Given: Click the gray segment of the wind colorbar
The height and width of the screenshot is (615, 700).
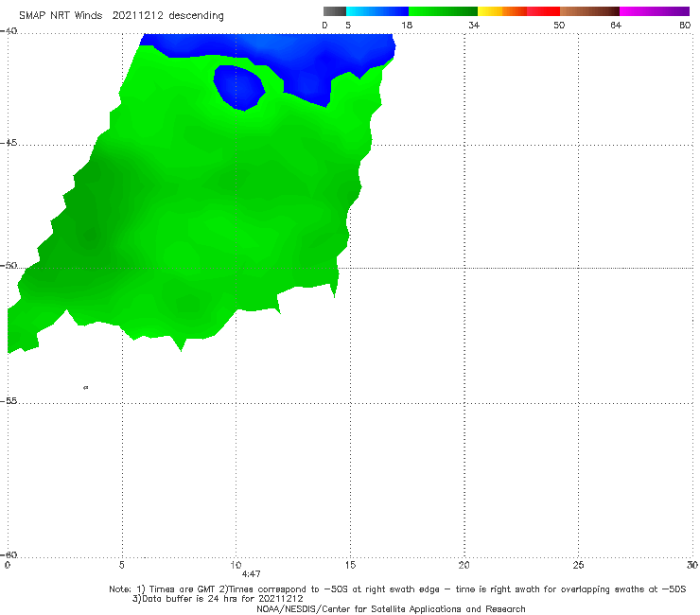Looking at the screenshot, I should click(x=334, y=11).
